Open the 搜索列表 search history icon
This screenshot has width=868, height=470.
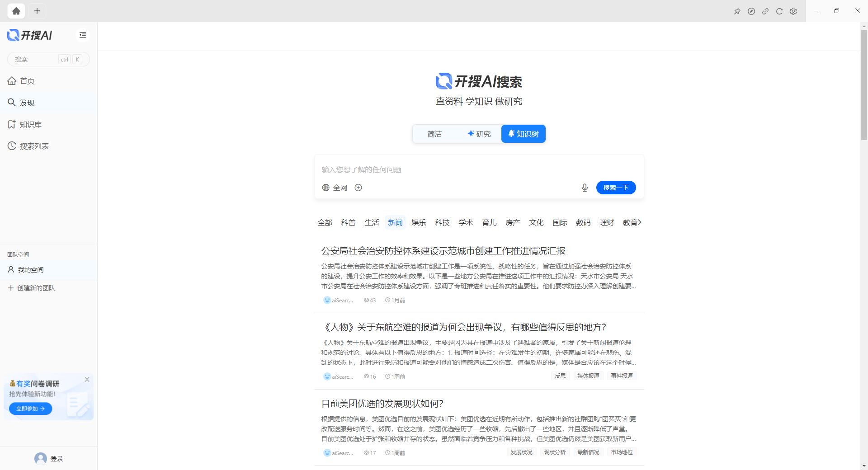[12, 146]
